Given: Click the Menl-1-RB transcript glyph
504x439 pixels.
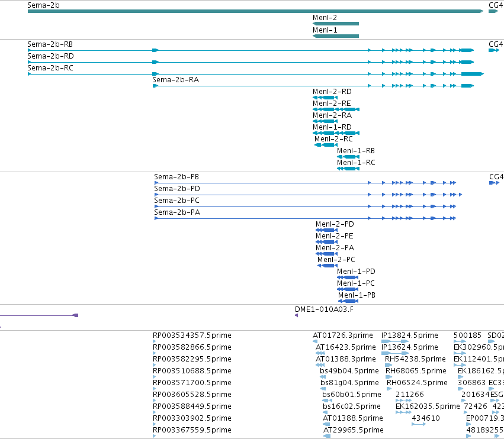Looking at the screenshot, I should point(348,157).
